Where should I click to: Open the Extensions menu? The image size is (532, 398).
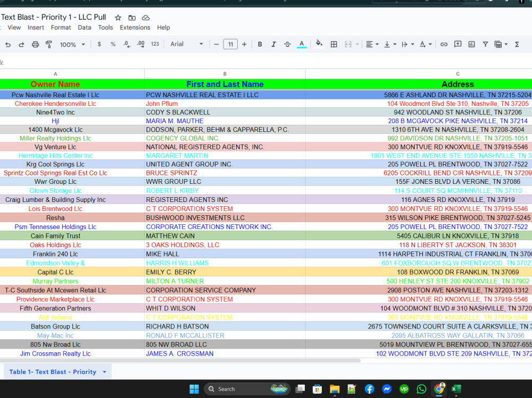(x=135, y=28)
